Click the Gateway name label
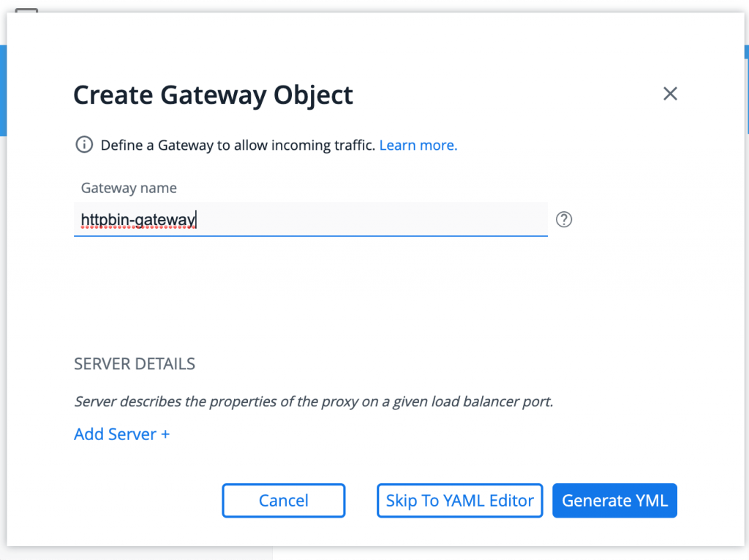Image resolution: width=749 pixels, height=560 pixels. point(129,188)
